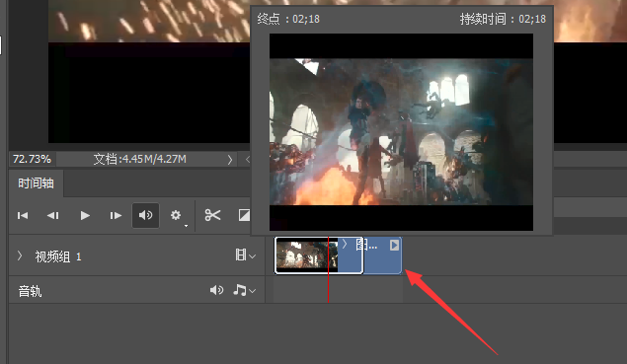Select the first video clip thumbnail
This screenshot has height=364, width=627.
coord(307,255)
